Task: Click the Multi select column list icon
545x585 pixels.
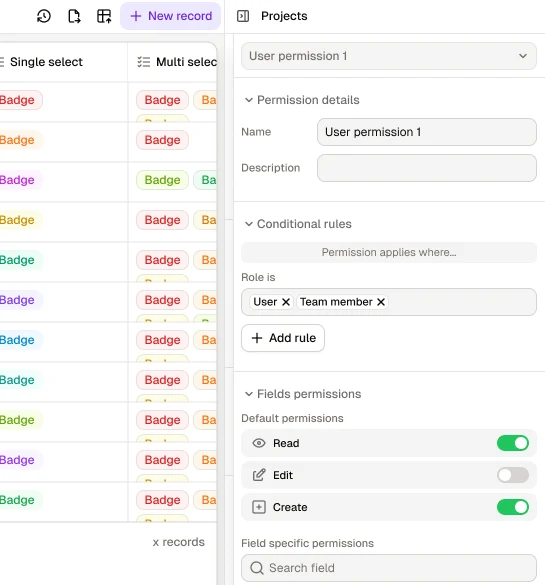Action: pyautogui.click(x=144, y=62)
